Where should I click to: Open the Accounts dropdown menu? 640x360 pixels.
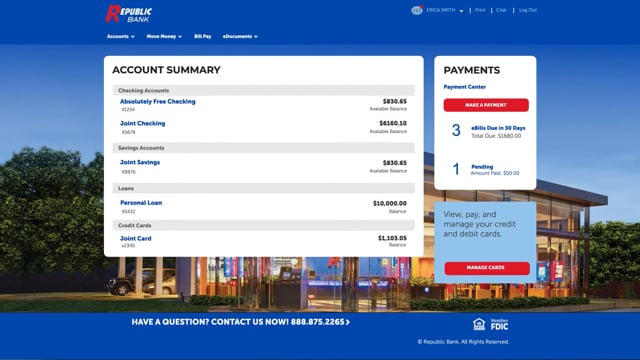120,36
